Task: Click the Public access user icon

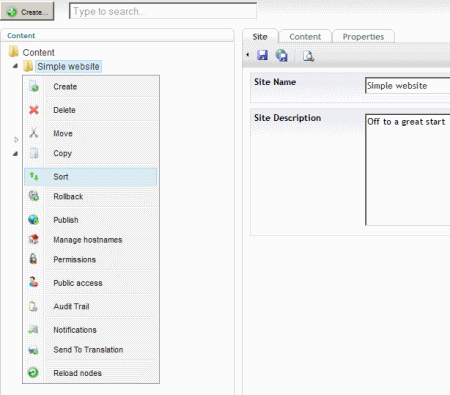Action: (x=33, y=282)
